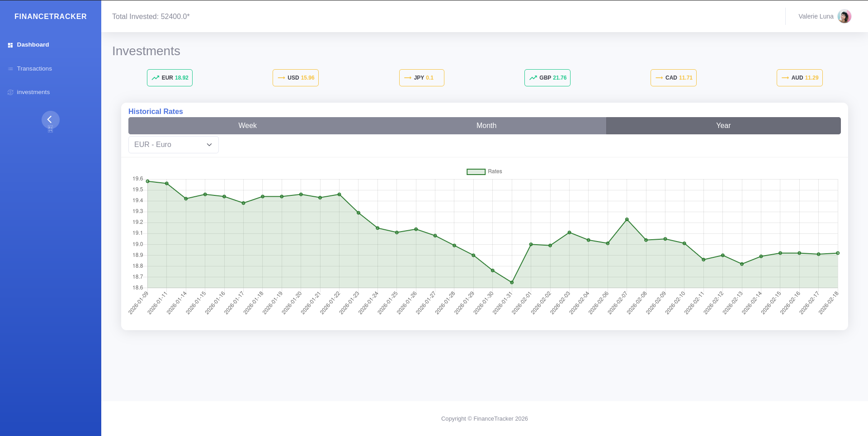Select the JPY 0.1 rate card

(421, 78)
